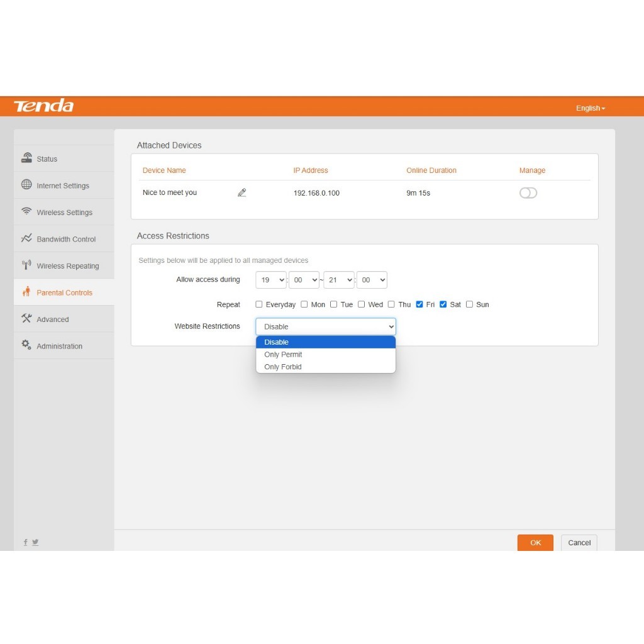Expand the English language dropdown
Screen dimensions: 644x644
click(x=590, y=108)
